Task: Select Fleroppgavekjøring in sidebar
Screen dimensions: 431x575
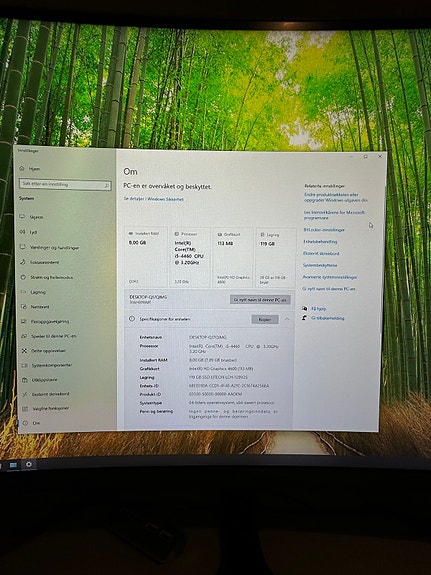Action: pyautogui.click(x=50, y=321)
